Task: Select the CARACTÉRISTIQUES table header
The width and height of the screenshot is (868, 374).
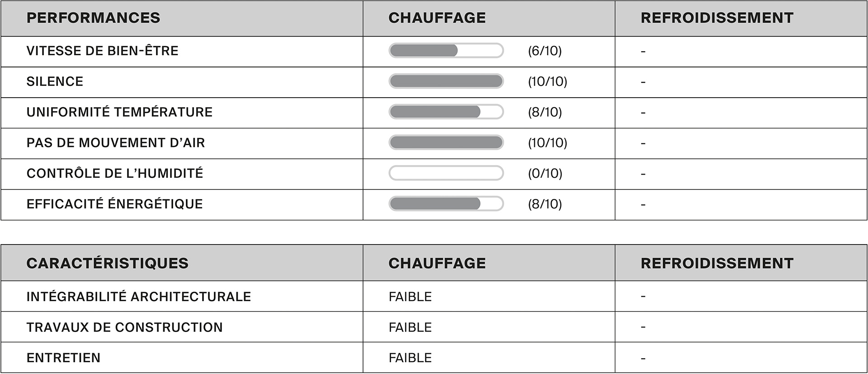Action: coord(107,263)
